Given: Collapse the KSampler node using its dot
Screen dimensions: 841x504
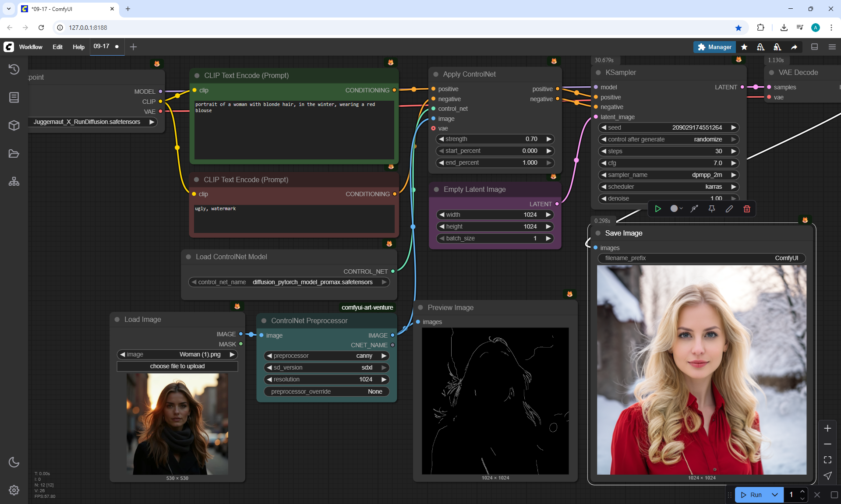Looking at the screenshot, I should 598,73.
